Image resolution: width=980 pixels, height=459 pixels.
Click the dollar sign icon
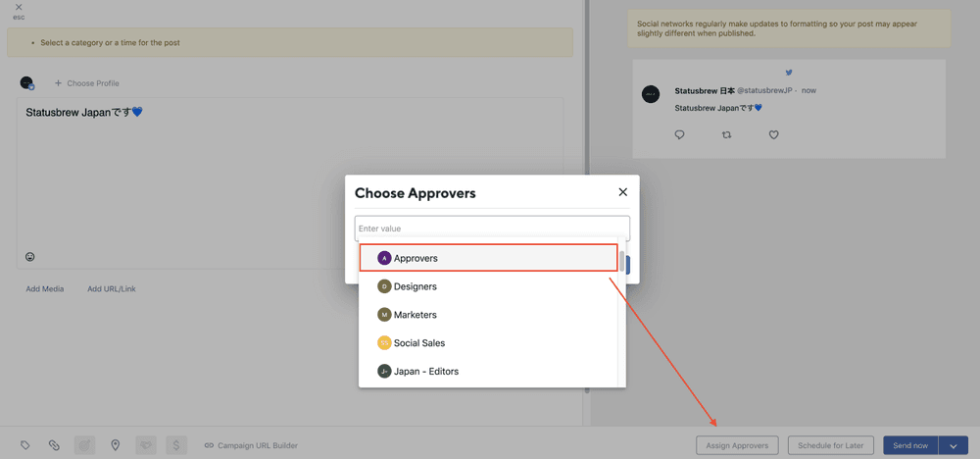coord(176,445)
